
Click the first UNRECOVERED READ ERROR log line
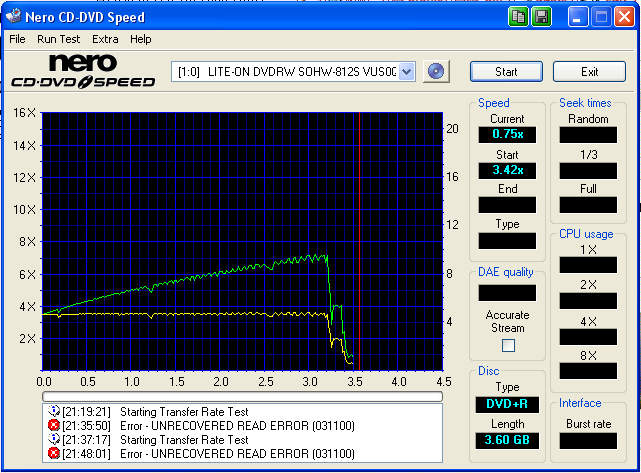point(237,426)
